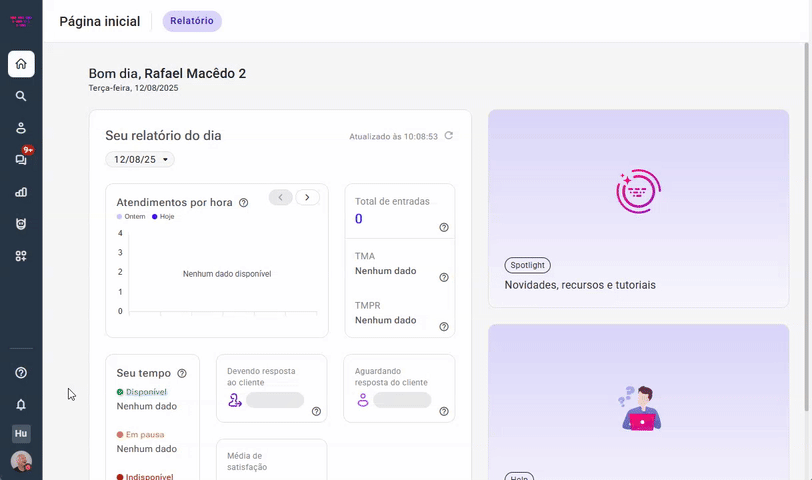The width and height of the screenshot is (812, 480).
Task: Toggle the Ontem series in the chart legend
Action: (134, 216)
